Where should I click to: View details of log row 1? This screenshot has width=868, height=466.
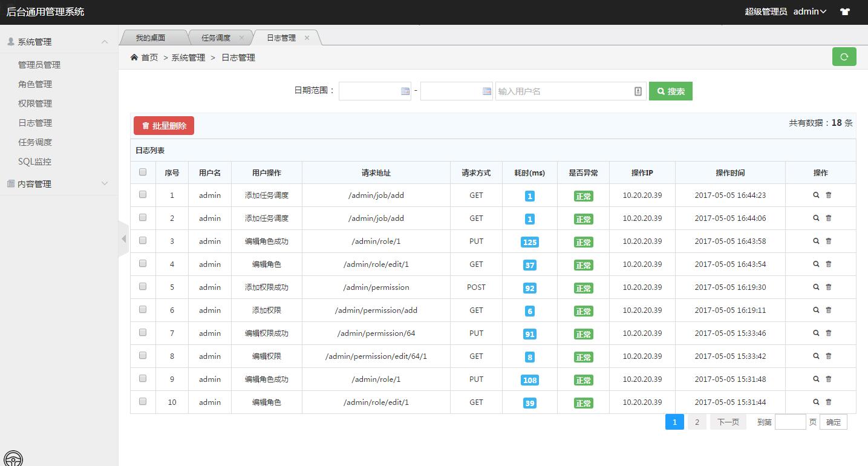coord(816,195)
